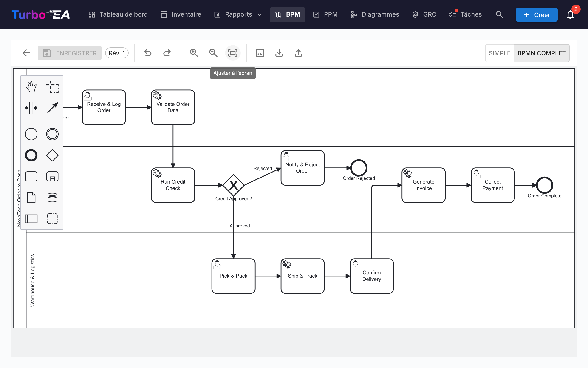588x368 pixels.
Task: Click the Rév. 1 revision chip
Action: click(117, 53)
